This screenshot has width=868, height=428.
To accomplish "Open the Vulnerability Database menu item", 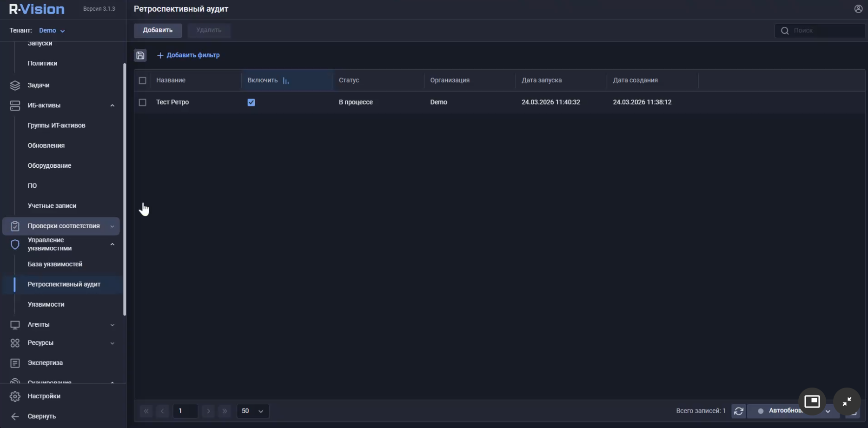I will [55, 264].
